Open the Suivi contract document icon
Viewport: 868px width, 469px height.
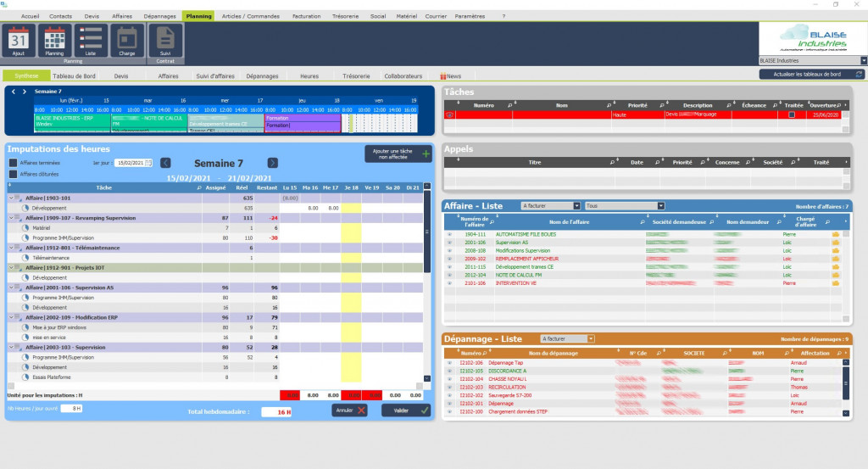(x=165, y=39)
